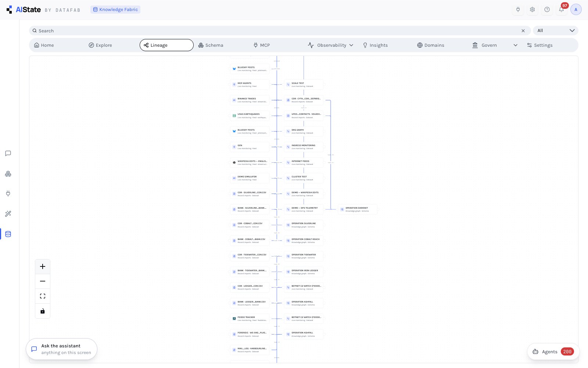Expand the Govern menu chevron
This screenshot has height=368, width=588.
coord(515,45)
